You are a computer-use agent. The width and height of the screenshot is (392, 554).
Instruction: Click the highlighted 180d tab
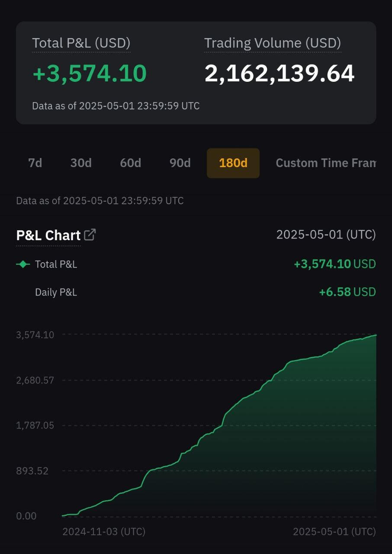(233, 163)
